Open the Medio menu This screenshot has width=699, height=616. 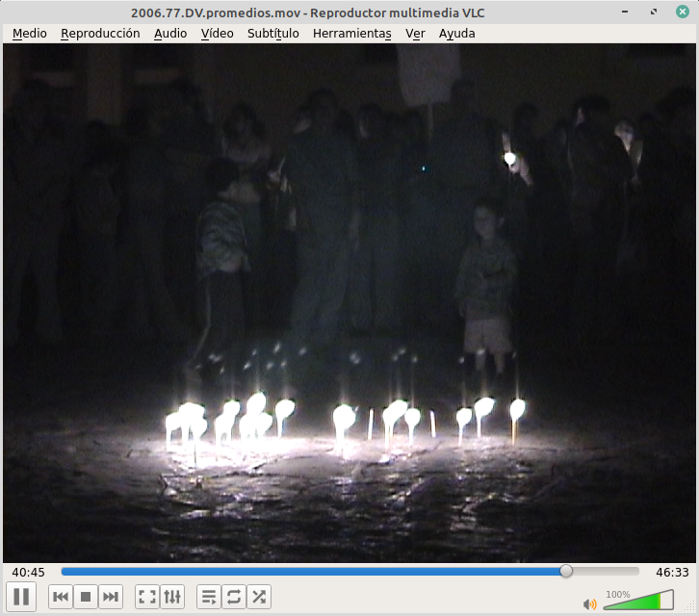click(30, 34)
